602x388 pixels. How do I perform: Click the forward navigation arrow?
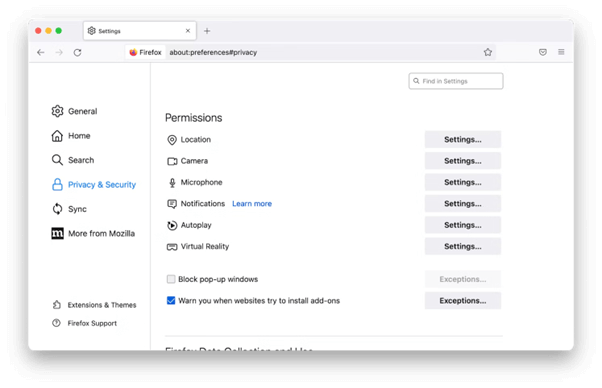[x=59, y=52]
